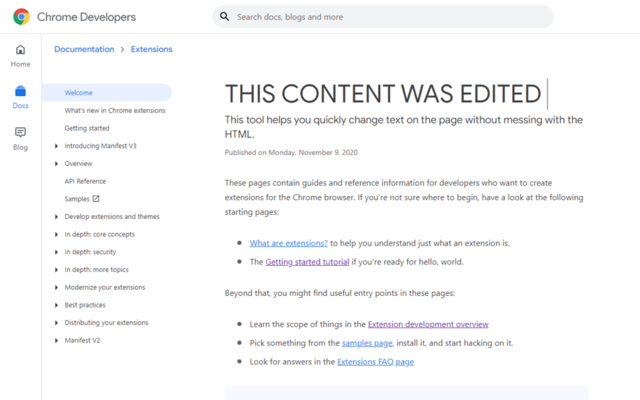Open What's new in Chrome extensions

click(115, 111)
